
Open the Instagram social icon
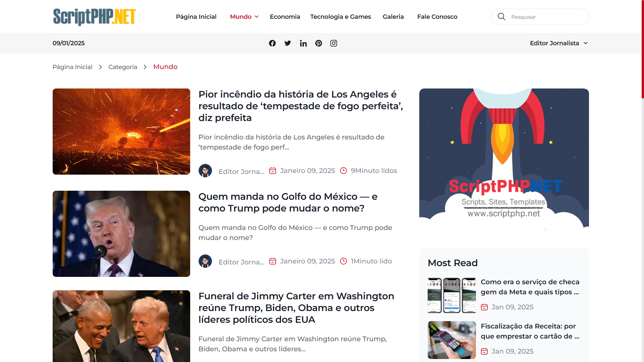point(334,43)
